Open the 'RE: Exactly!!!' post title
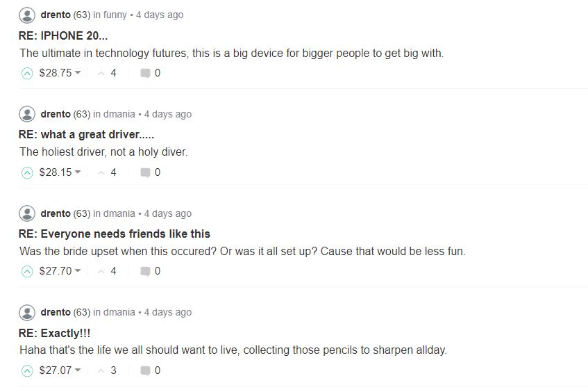588x392 pixels. click(x=54, y=333)
